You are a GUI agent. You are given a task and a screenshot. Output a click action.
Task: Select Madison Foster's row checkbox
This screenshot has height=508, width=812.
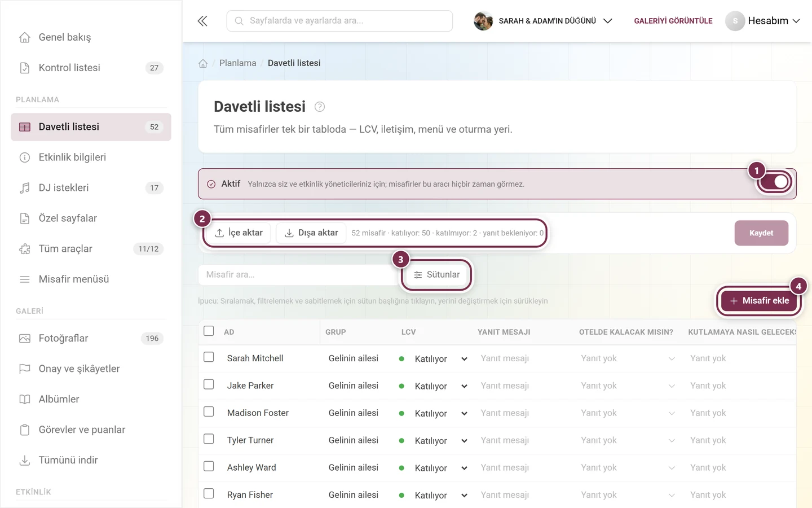(209, 412)
